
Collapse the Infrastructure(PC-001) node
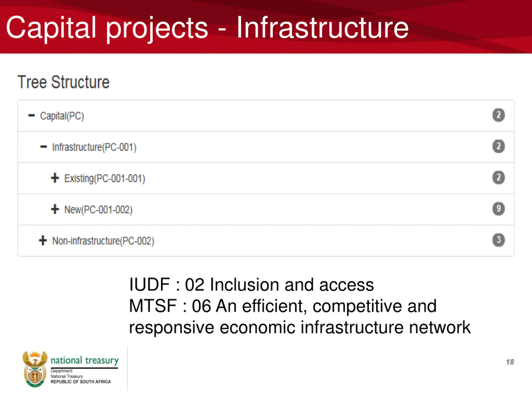(43, 147)
